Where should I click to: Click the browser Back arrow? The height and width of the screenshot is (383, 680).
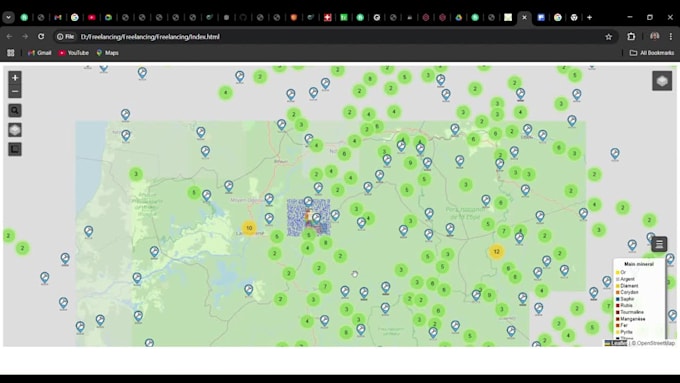(x=10, y=37)
